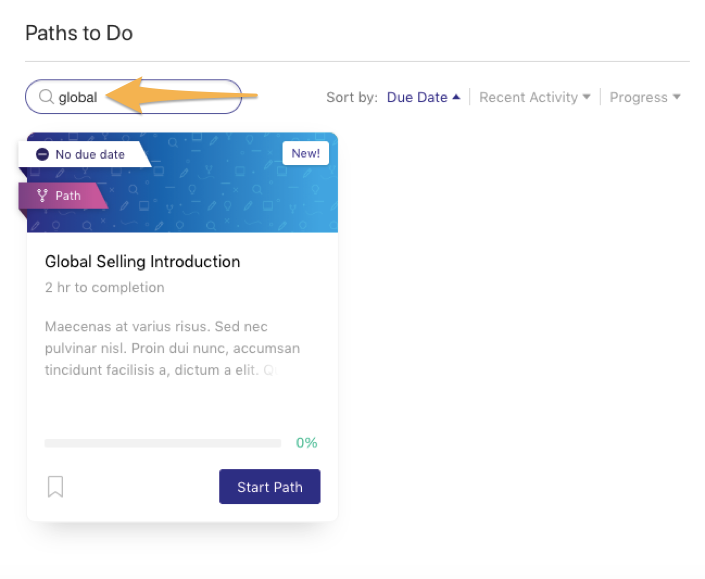Click the Path fork icon on ribbon
This screenshot has width=705, height=579.
tap(42, 196)
